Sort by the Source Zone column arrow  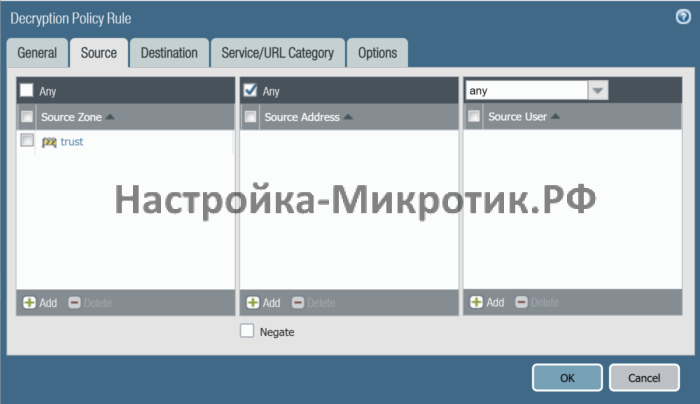110,117
